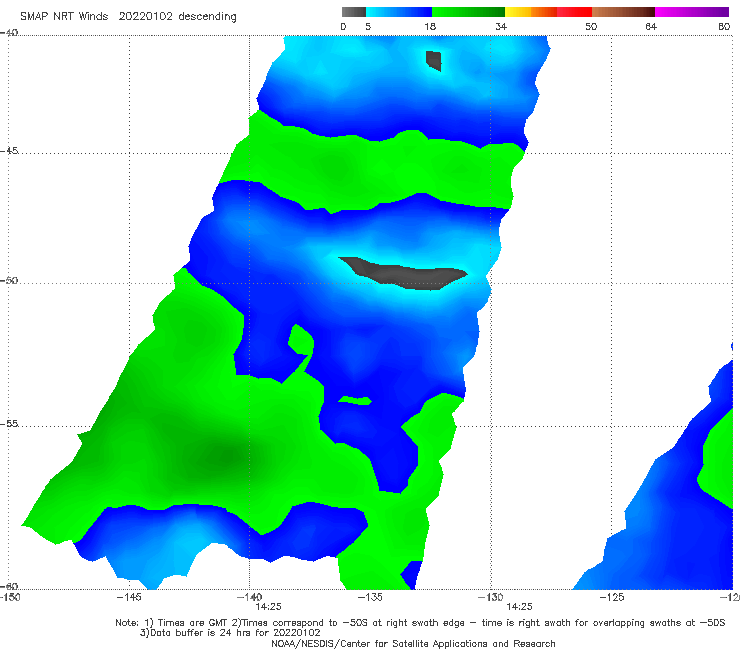Click the latitude label '-45'
740x650 pixels.
pos(9,151)
